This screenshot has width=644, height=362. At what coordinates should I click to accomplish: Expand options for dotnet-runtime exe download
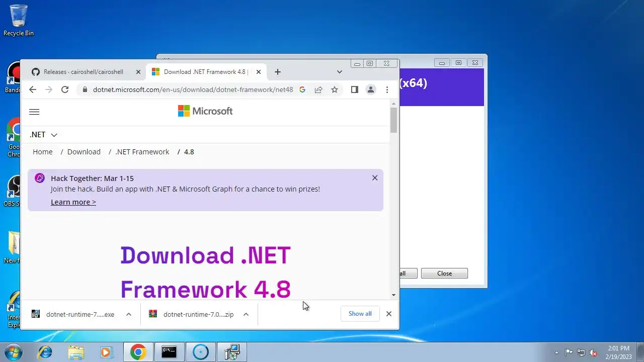coord(129,314)
